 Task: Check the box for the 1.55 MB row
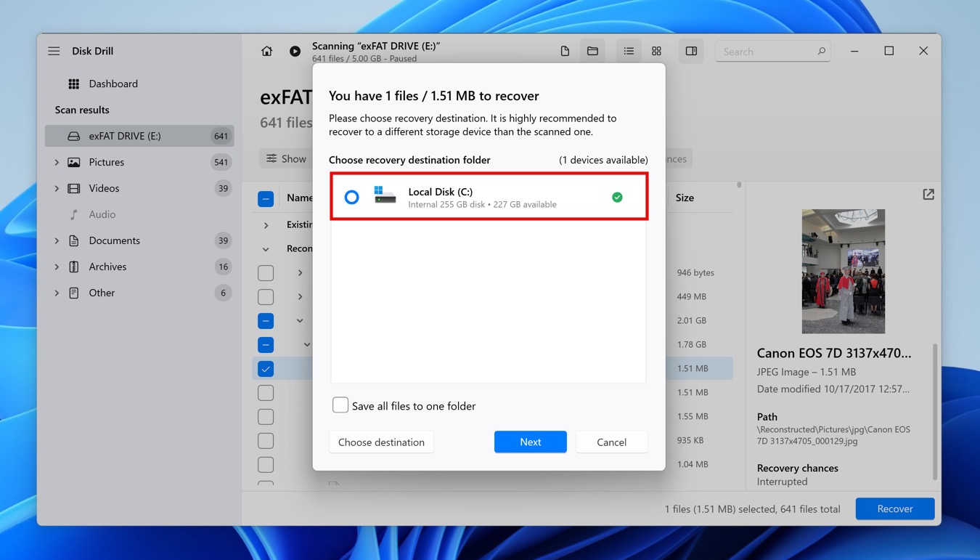(x=266, y=417)
